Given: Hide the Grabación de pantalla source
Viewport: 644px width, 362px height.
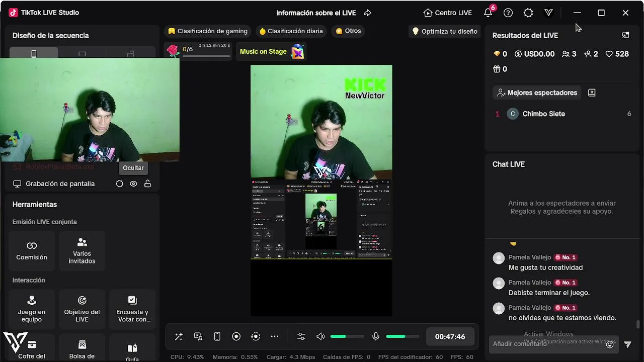Looking at the screenshot, I should point(133,184).
